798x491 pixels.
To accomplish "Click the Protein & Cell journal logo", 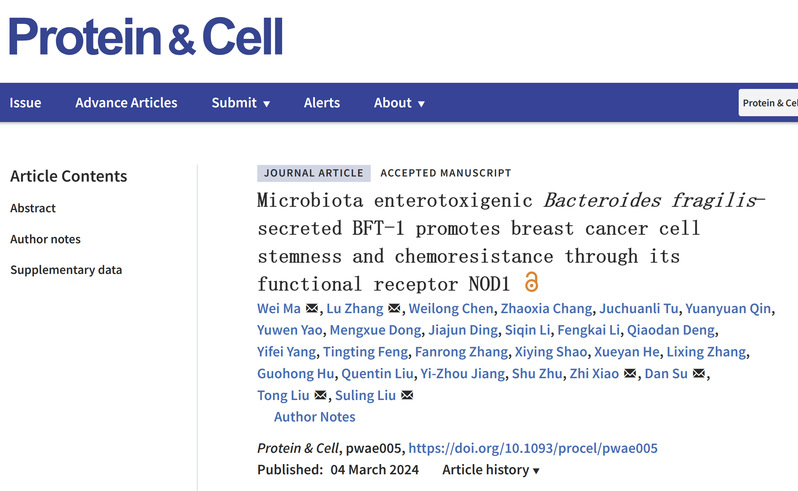I will (146, 36).
